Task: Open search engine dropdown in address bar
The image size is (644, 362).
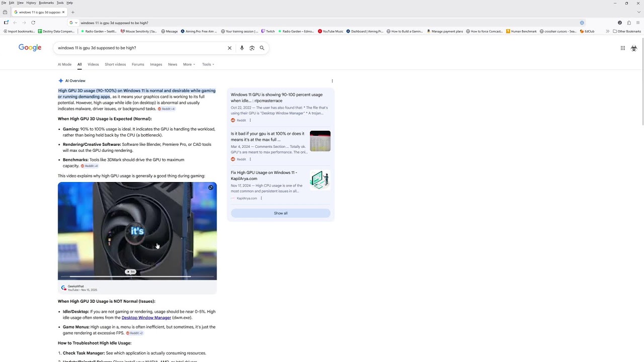Action: 73,23
